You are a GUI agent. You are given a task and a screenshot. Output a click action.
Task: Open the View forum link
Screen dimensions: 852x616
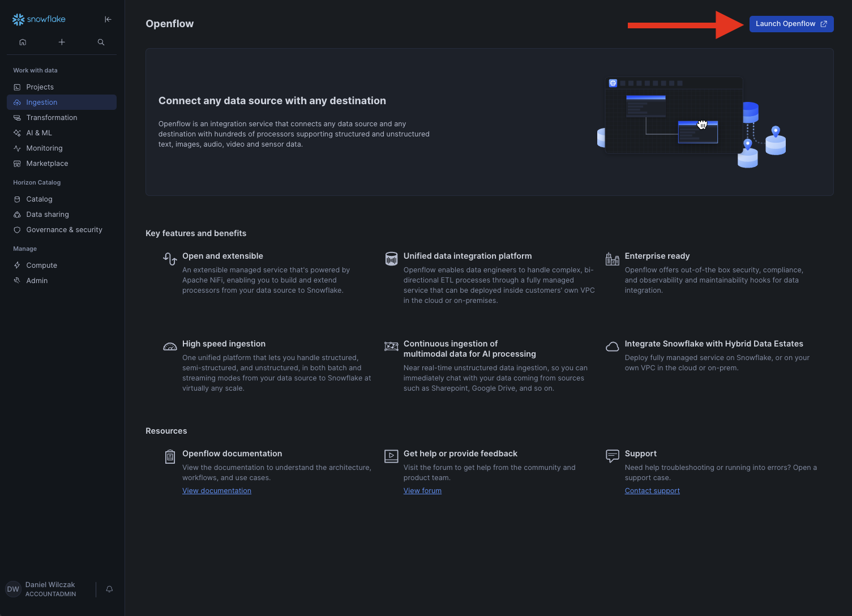(x=422, y=491)
